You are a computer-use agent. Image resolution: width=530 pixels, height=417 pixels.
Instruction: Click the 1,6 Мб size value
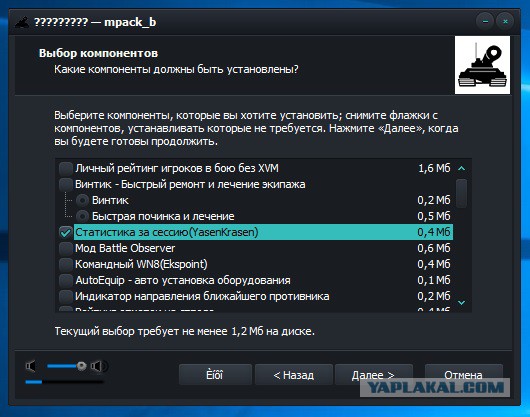click(434, 168)
